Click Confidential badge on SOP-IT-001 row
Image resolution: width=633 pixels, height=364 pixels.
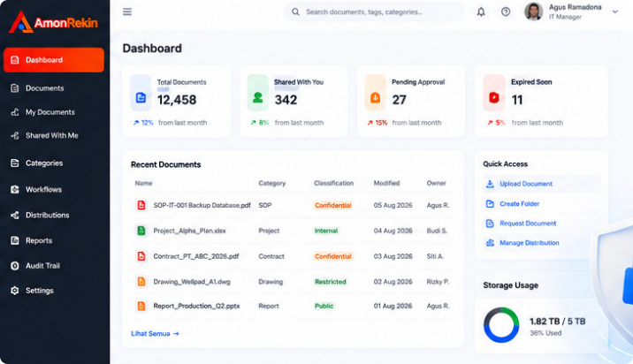point(333,205)
